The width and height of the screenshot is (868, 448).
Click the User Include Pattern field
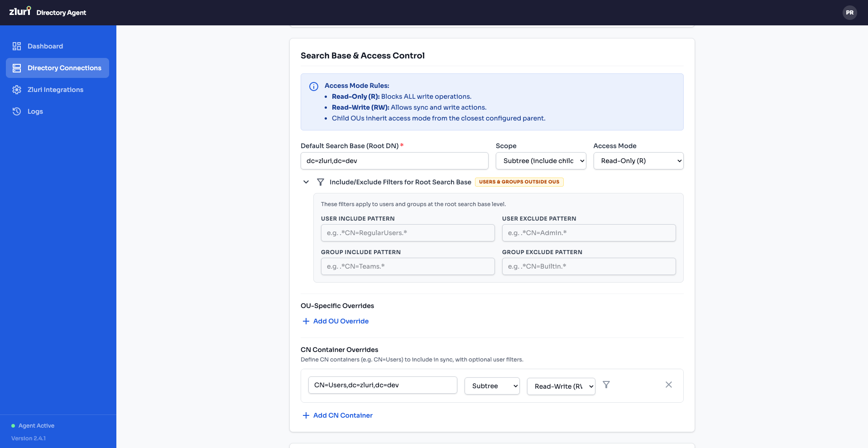[x=407, y=233]
